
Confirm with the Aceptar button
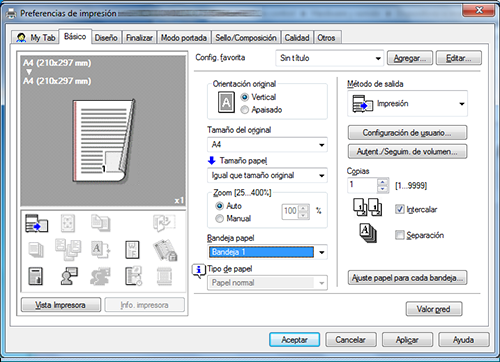point(294,340)
